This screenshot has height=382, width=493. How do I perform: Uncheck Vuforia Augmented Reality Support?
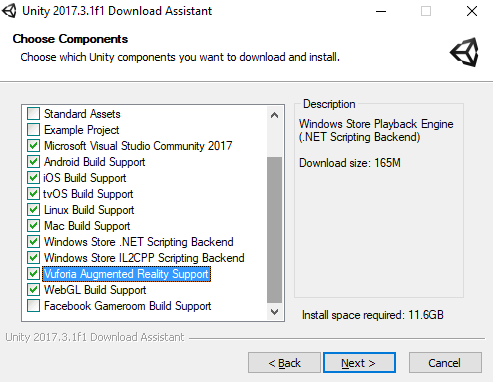coord(33,274)
